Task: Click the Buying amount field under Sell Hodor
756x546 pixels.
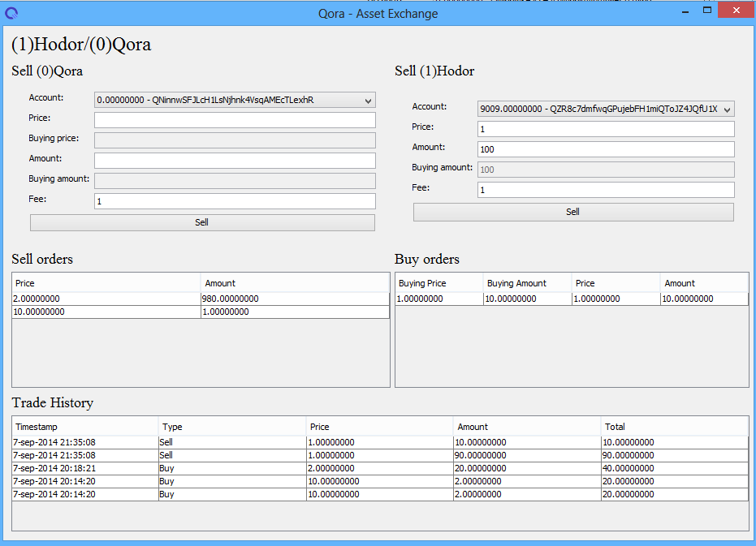Action: [x=606, y=170]
